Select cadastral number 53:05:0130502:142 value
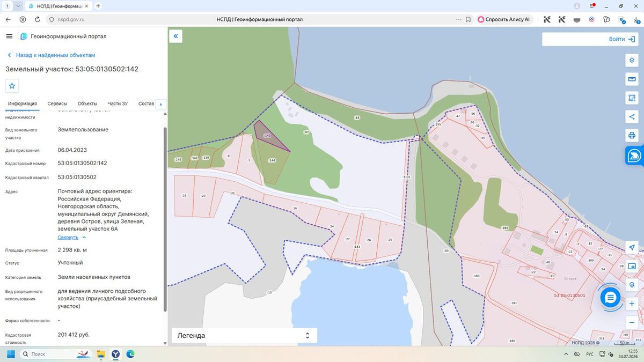Viewport: 644px width, 362px height. click(83, 163)
